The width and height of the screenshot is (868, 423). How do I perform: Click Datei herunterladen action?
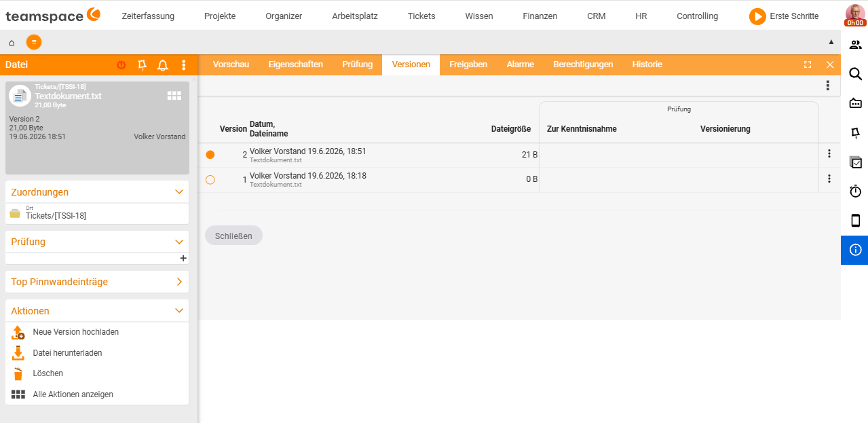68,353
